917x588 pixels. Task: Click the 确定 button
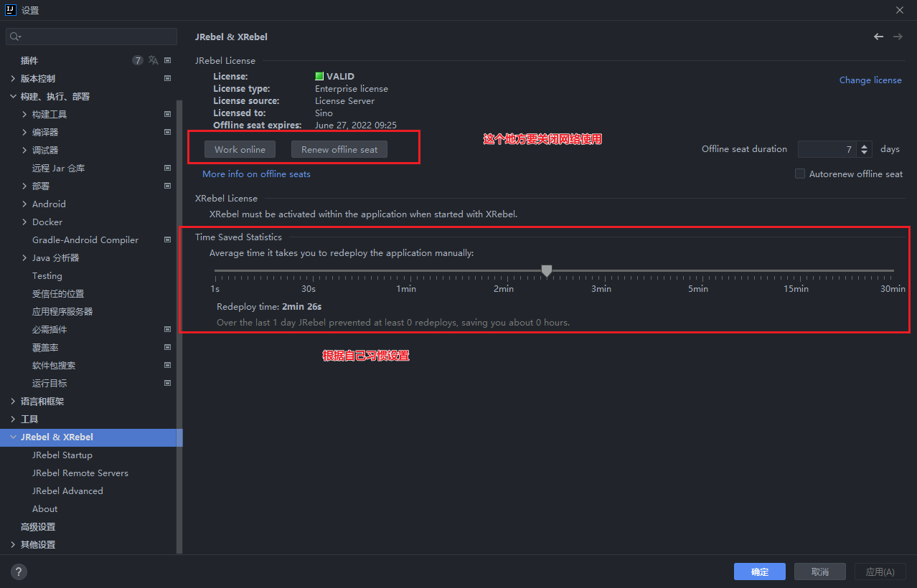click(760, 572)
